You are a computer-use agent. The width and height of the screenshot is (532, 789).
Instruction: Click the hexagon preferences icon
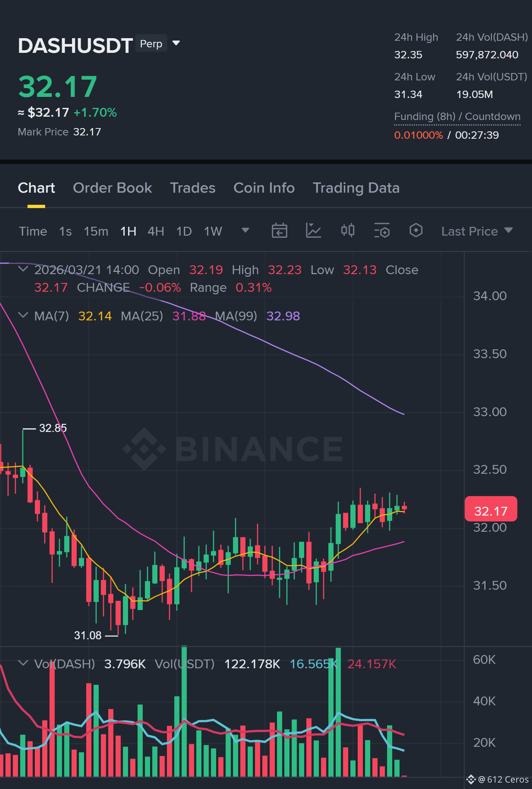point(416,230)
